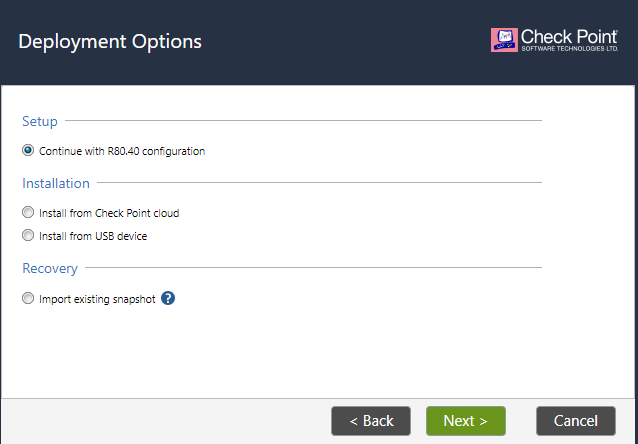638x444 pixels.
Task: Click the Software Technologies Ltd. tagline
Action: (569, 50)
